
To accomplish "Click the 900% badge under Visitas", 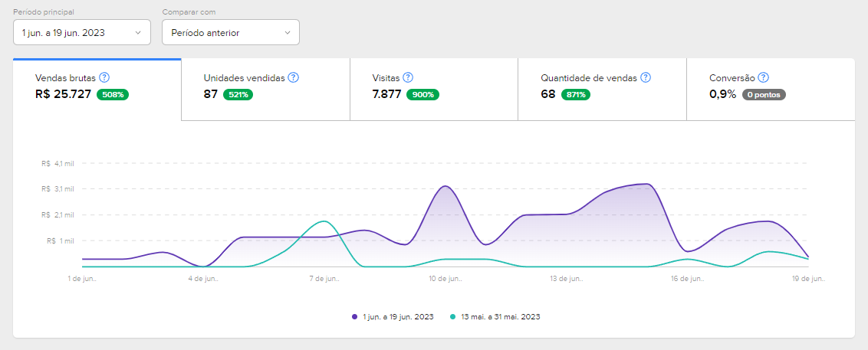I will pos(422,95).
